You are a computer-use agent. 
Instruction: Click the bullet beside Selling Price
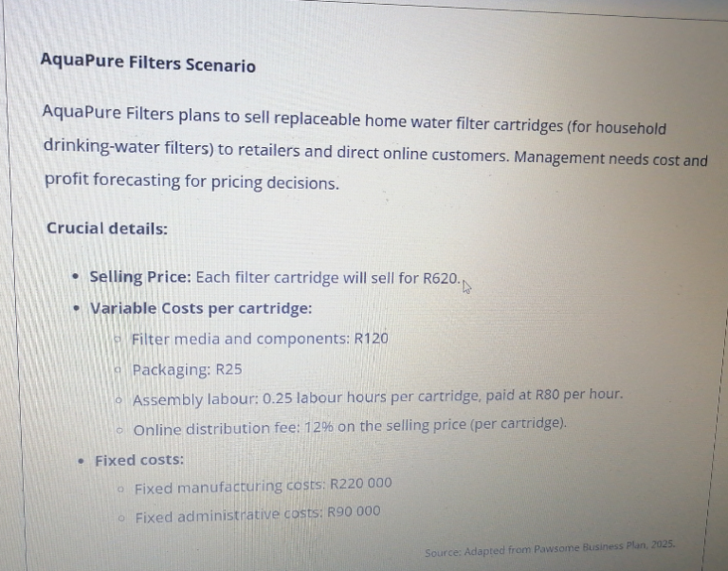point(76,277)
